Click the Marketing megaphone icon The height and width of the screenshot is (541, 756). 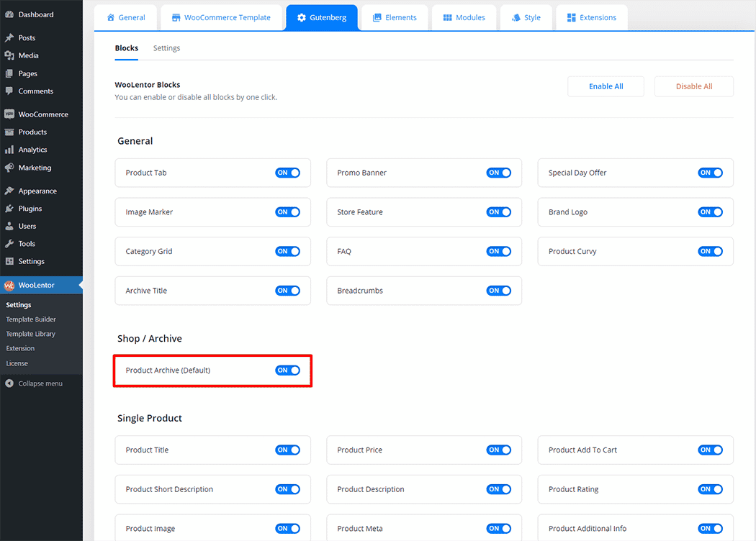[x=9, y=168]
